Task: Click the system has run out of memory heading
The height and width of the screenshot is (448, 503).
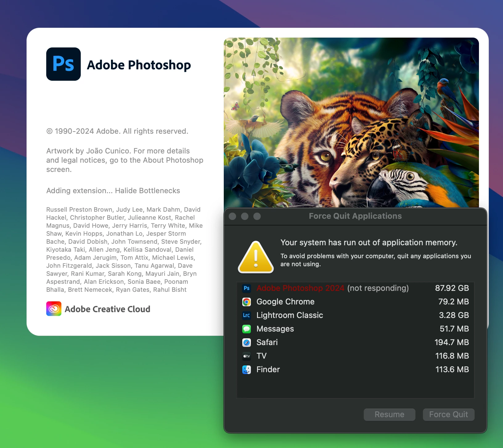Action: click(369, 242)
